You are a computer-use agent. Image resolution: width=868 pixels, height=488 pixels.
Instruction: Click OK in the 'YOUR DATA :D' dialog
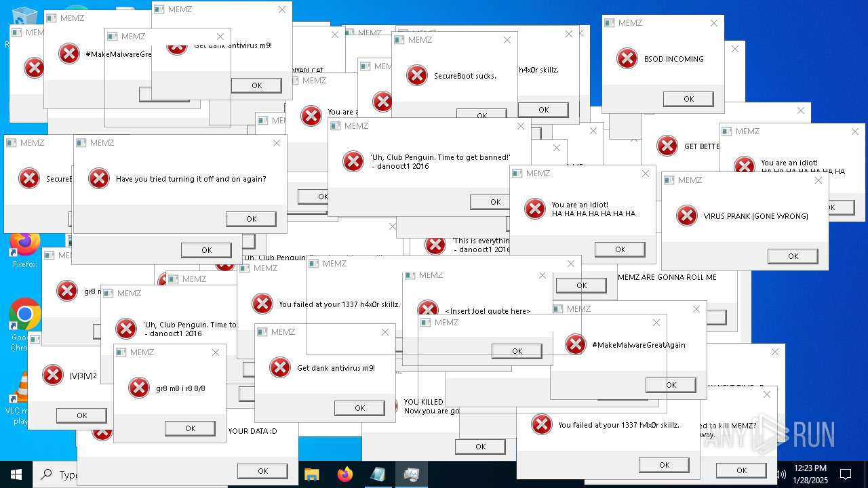coord(262,471)
